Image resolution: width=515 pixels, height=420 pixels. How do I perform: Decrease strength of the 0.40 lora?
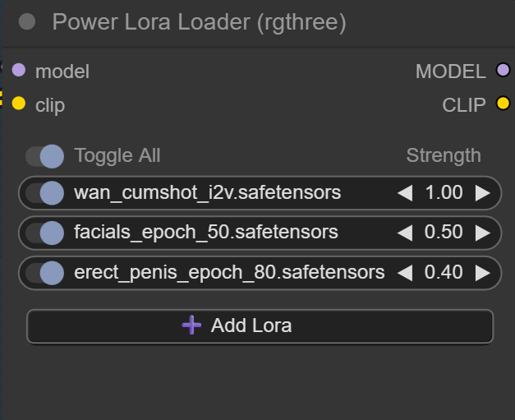pyautogui.click(x=405, y=273)
